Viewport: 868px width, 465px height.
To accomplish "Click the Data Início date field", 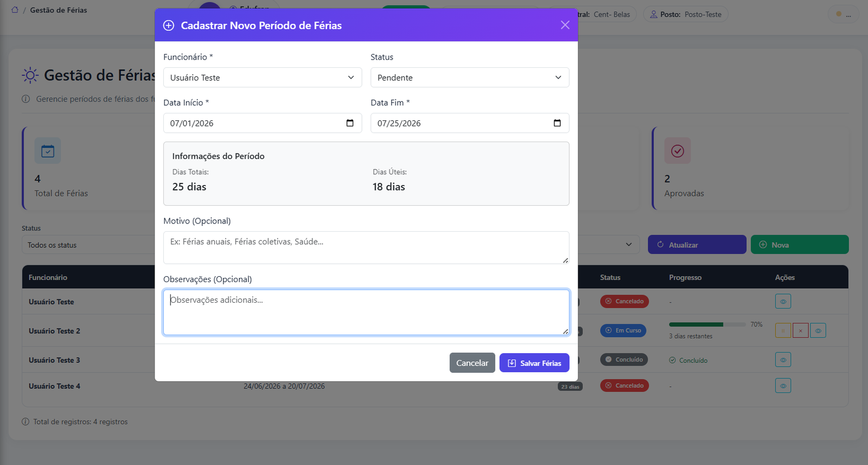I will pyautogui.click(x=263, y=123).
